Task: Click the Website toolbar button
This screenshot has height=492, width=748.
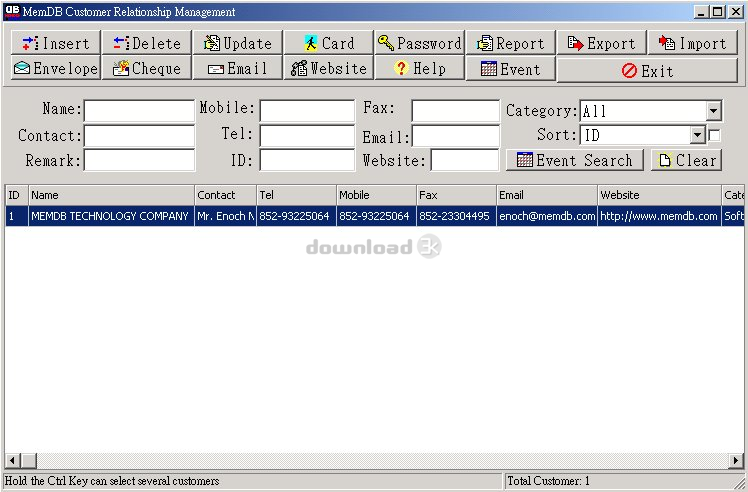Action: pyautogui.click(x=329, y=68)
